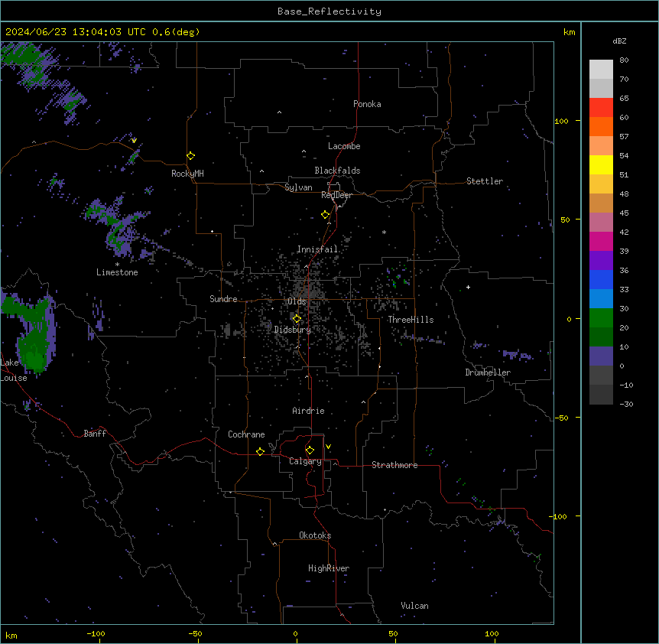Click the yellow radar marker above Didsbury
The image size is (659, 644).
tap(297, 319)
